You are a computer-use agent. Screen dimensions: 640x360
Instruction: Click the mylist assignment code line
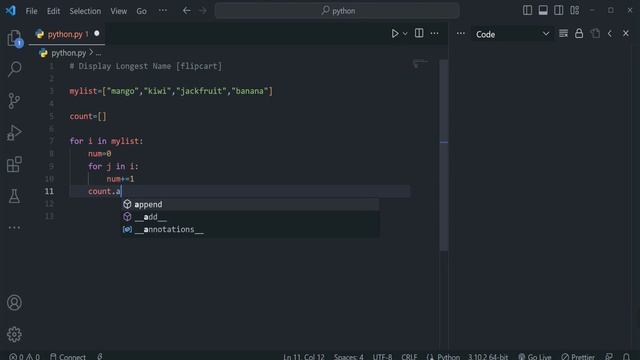171,91
